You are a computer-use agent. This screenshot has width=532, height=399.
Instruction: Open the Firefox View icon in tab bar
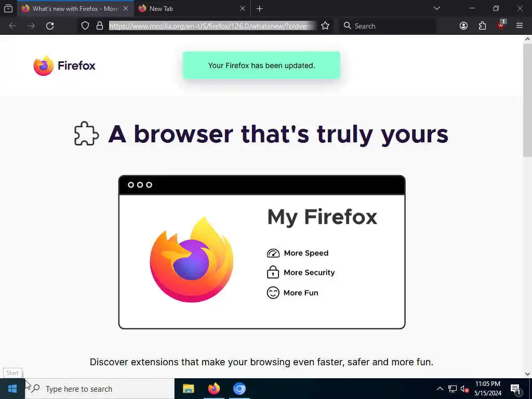point(8,8)
